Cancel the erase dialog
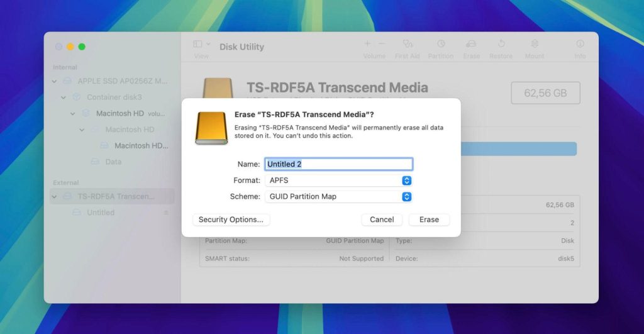644x334 pixels. (382, 220)
